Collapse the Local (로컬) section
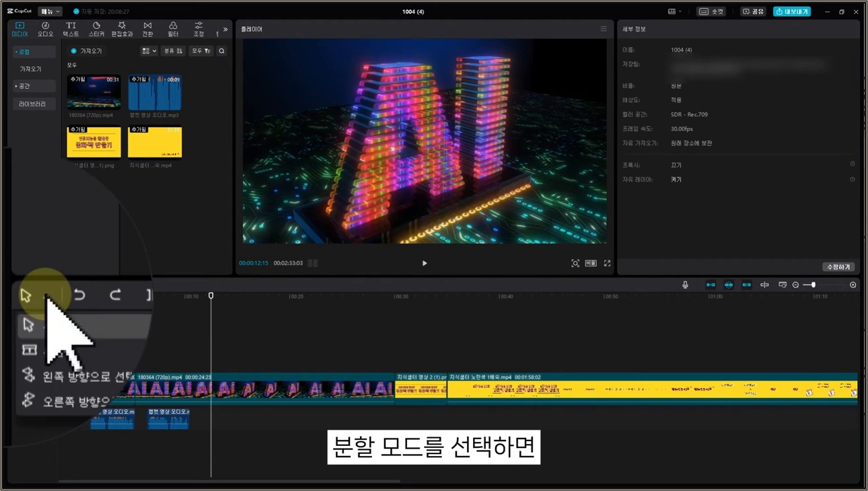 point(34,52)
